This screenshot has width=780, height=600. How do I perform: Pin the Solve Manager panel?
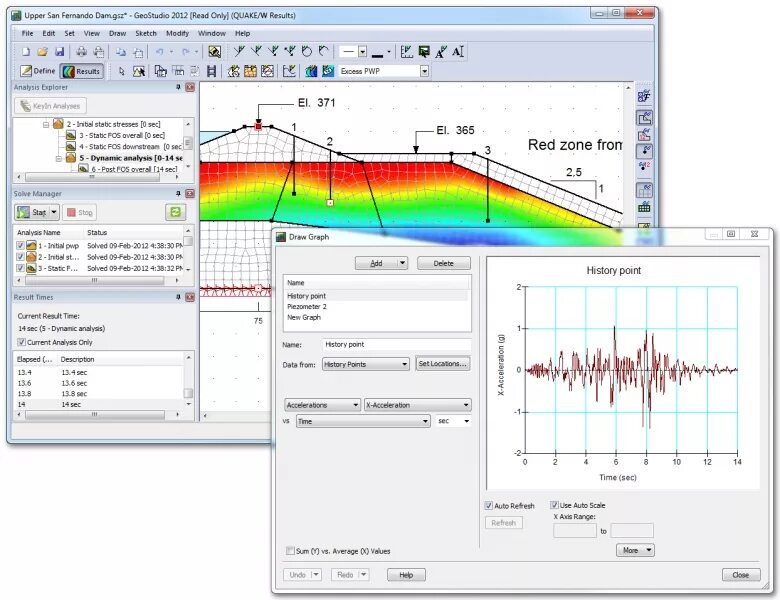pos(178,194)
